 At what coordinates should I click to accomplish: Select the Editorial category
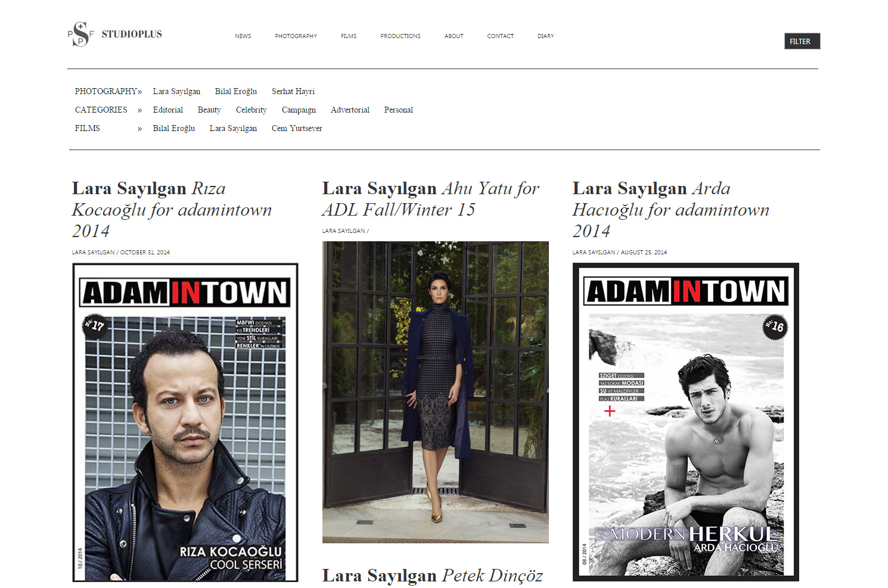(167, 110)
